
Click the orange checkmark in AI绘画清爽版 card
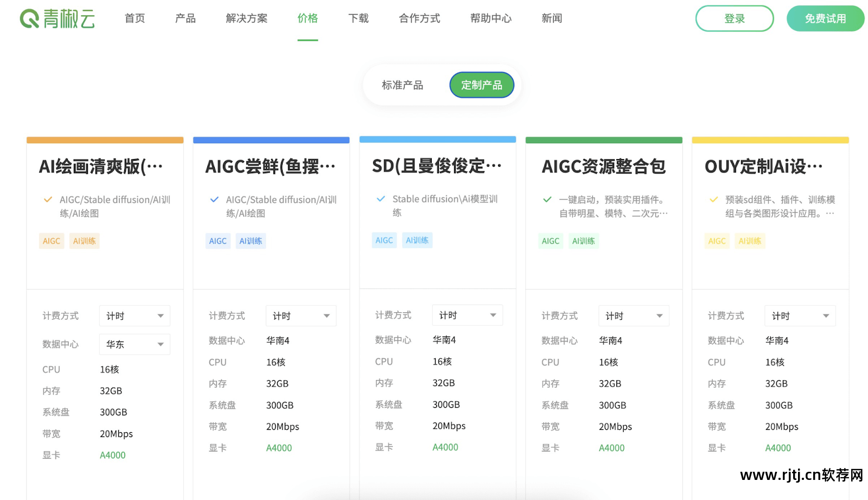pyautogui.click(x=48, y=199)
